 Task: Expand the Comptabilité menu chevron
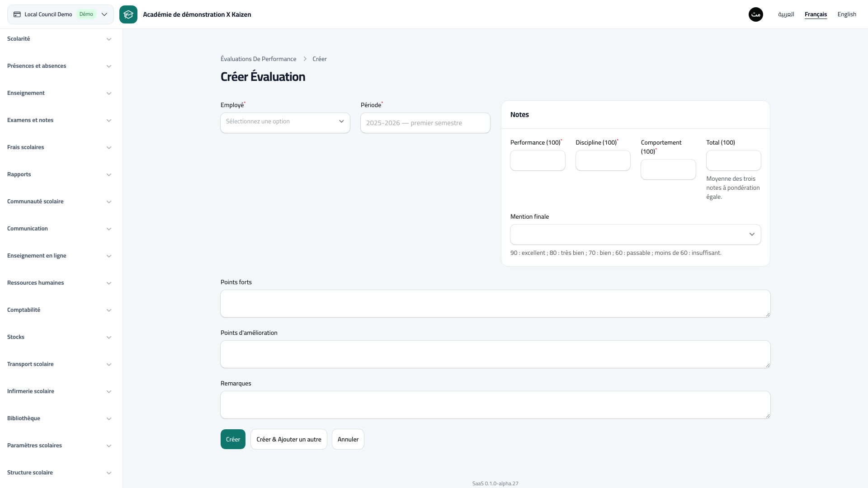(x=109, y=310)
